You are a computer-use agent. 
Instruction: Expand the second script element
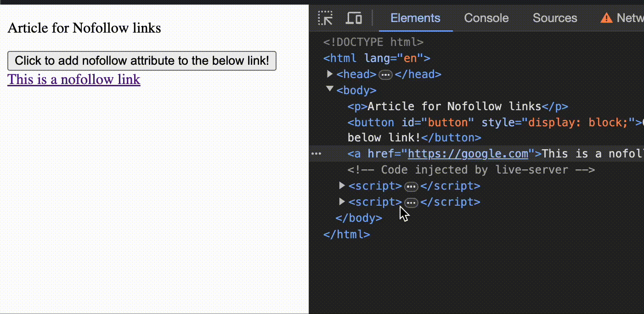point(341,202)
